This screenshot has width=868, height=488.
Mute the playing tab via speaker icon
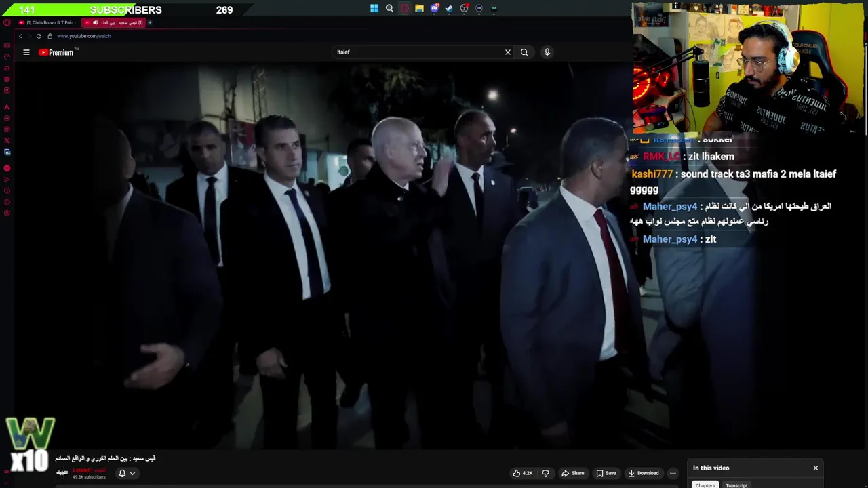tap(97, 22)
